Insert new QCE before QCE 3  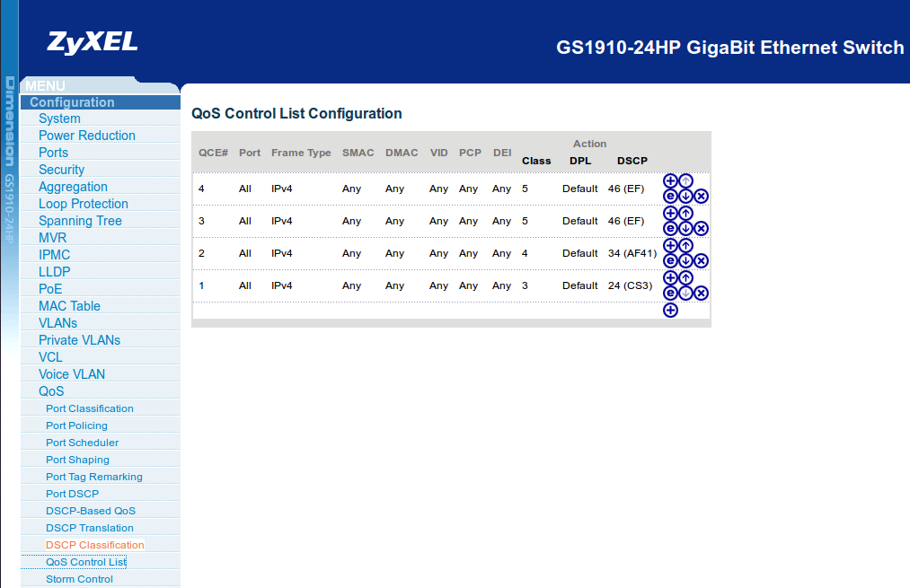(670, 214)
